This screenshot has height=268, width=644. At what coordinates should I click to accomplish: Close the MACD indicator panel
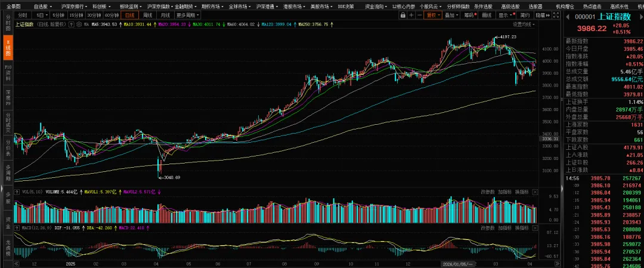pyautogui.click(x=535, y=228)
